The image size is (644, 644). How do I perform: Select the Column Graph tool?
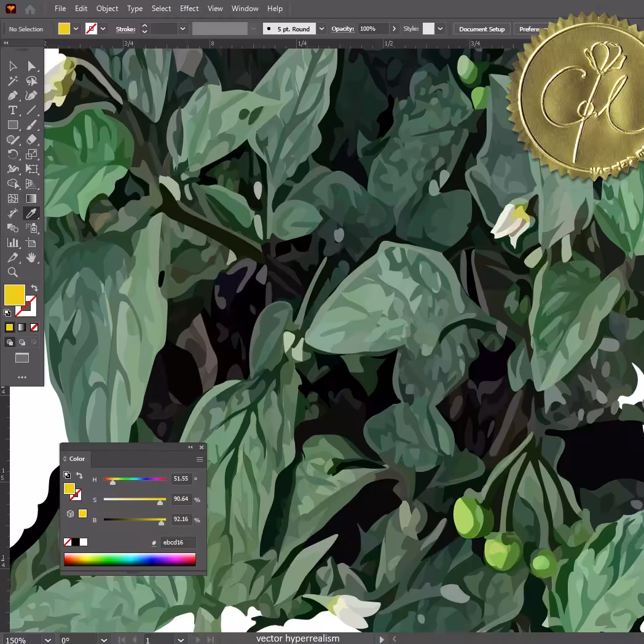(13, 243)
